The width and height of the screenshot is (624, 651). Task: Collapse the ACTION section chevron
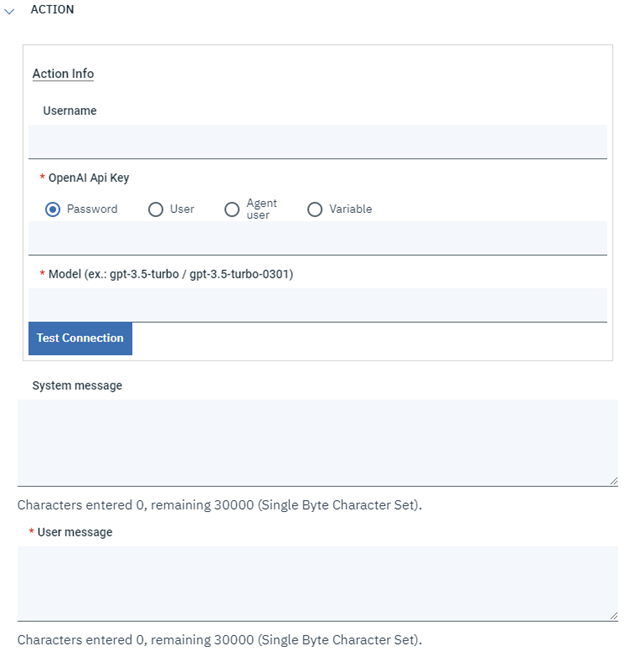[x=10, y=10]
